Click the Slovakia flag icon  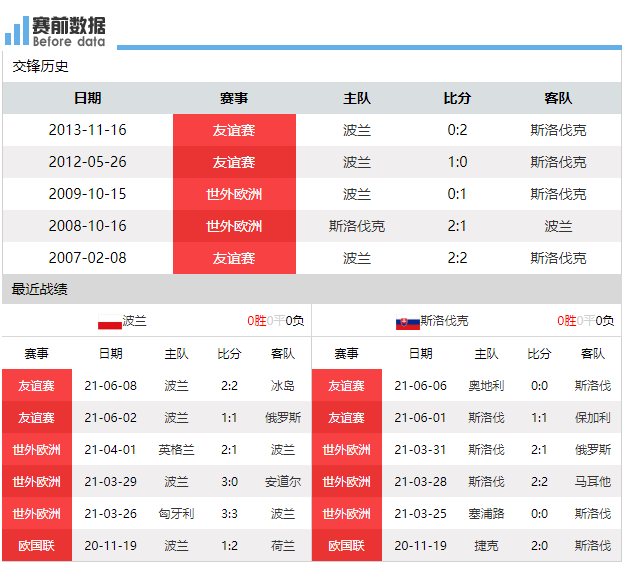pyautogui.click(x=408, y=322)
